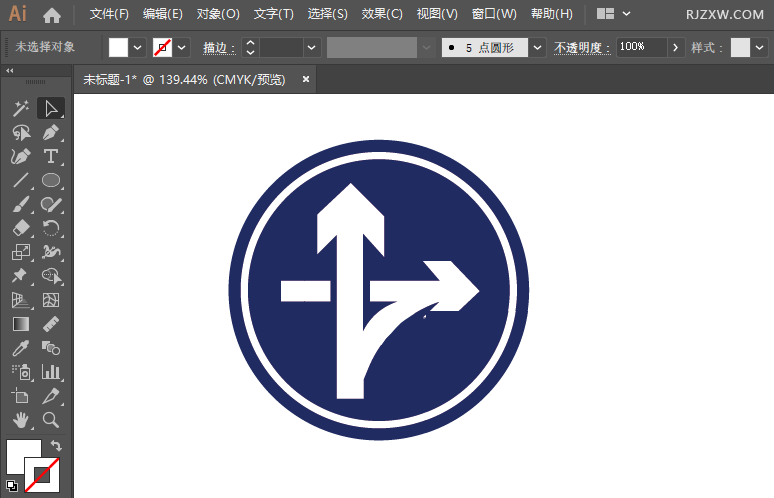The image size is (774, 498).
Task: Open the 选择(S) menu
Action: [327, 14]
